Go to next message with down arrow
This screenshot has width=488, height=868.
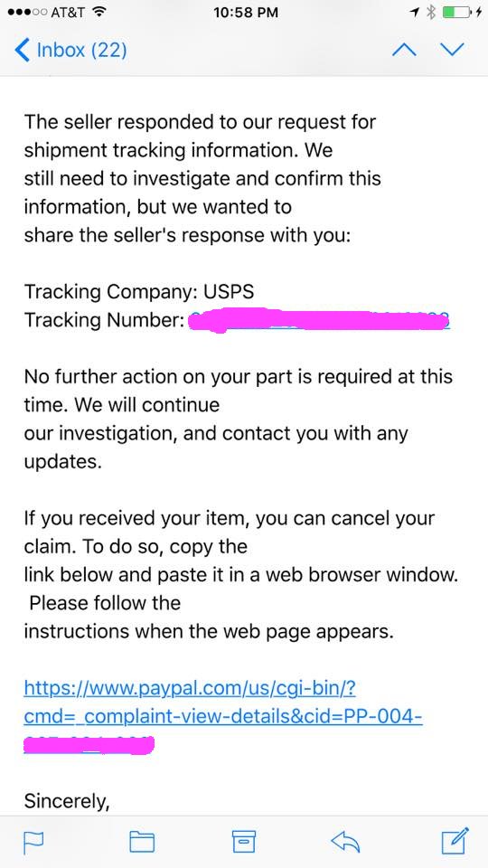452,50
